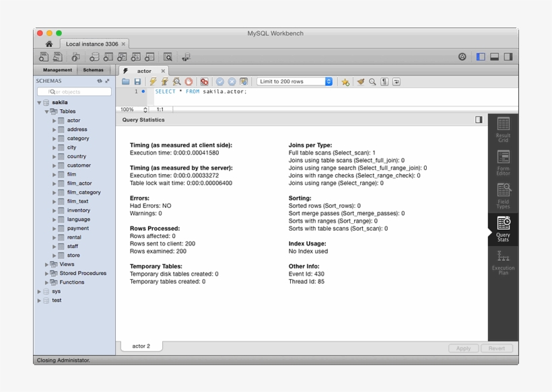552x392 pixels.
Task: Toggle Query Statistics side panel icon
Action: coord(479,120)
